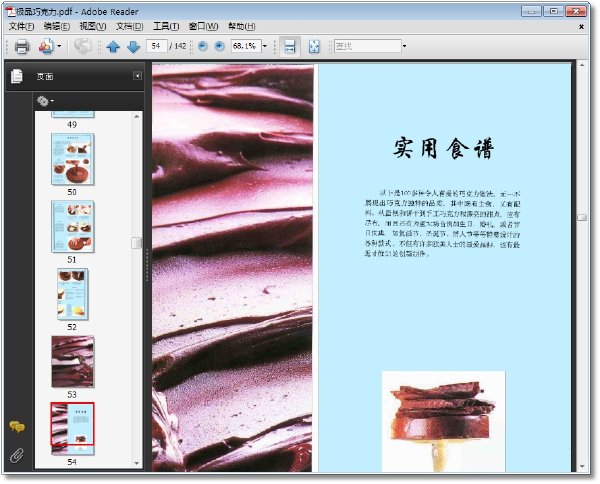This screenshot has height=484, width=600.
Task: Go to previous page with up arrow
Action: tap(113, 47)
